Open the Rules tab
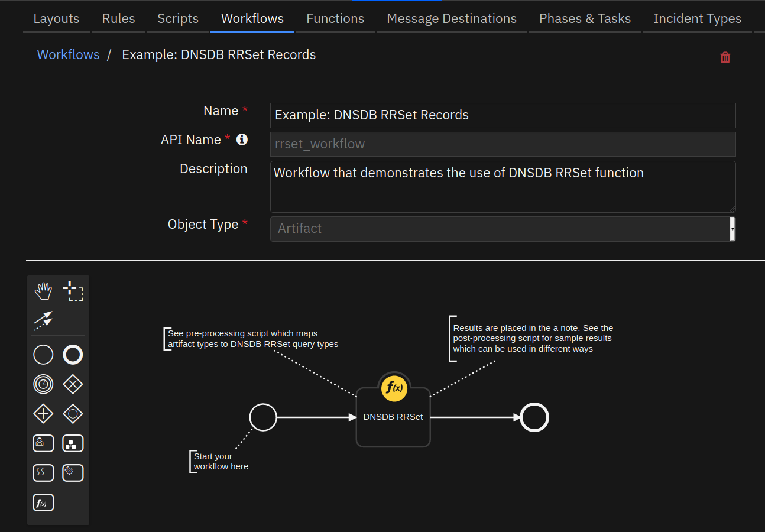765x532 pixels. click(118, 18)
